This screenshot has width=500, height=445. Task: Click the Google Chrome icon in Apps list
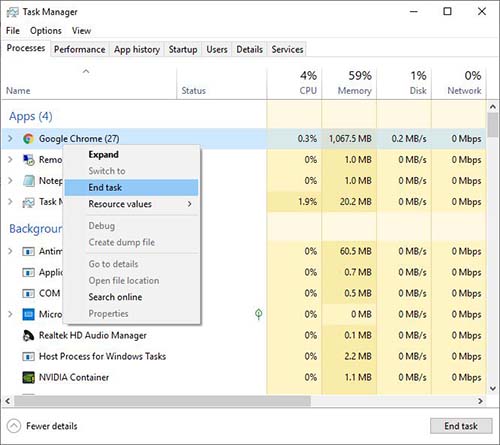point(28,139)
